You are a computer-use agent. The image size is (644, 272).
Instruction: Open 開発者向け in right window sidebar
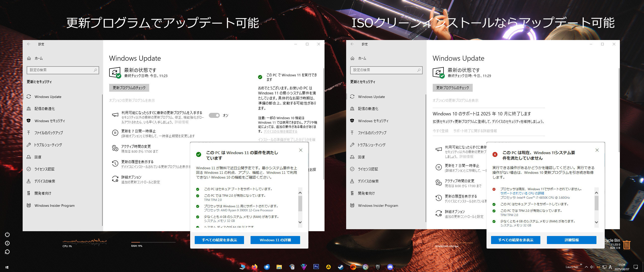click(x=386, y=193)
